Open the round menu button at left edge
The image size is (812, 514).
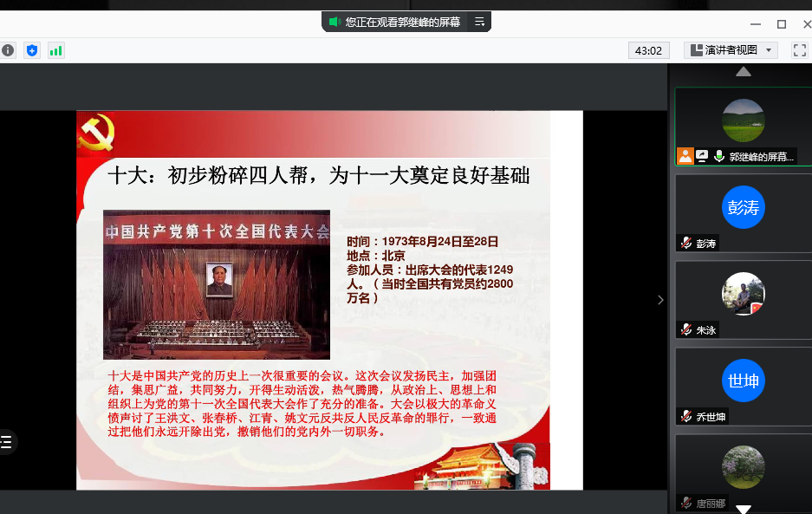tap(7, 441)
